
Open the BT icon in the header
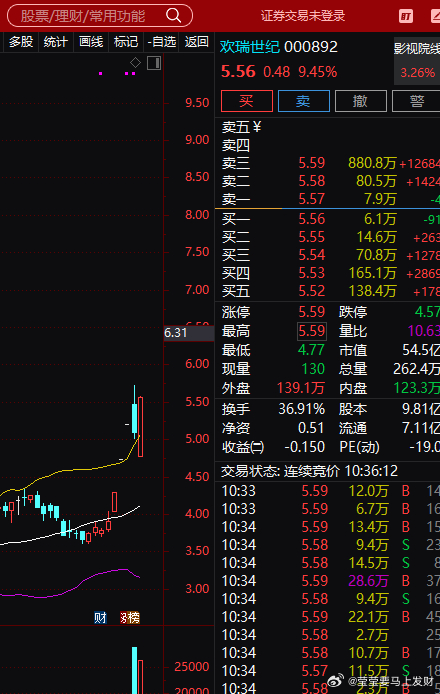tap(405, 17)
